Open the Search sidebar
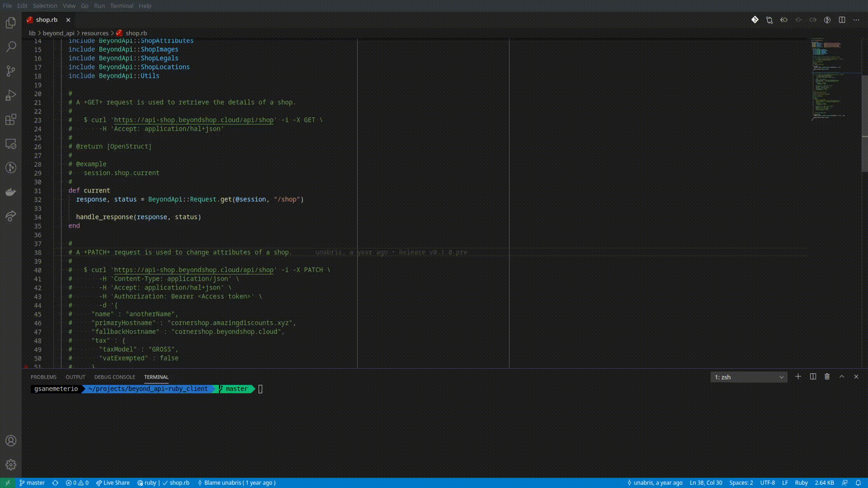This screenshot has width=868, height=488. (x=11, y=47)
